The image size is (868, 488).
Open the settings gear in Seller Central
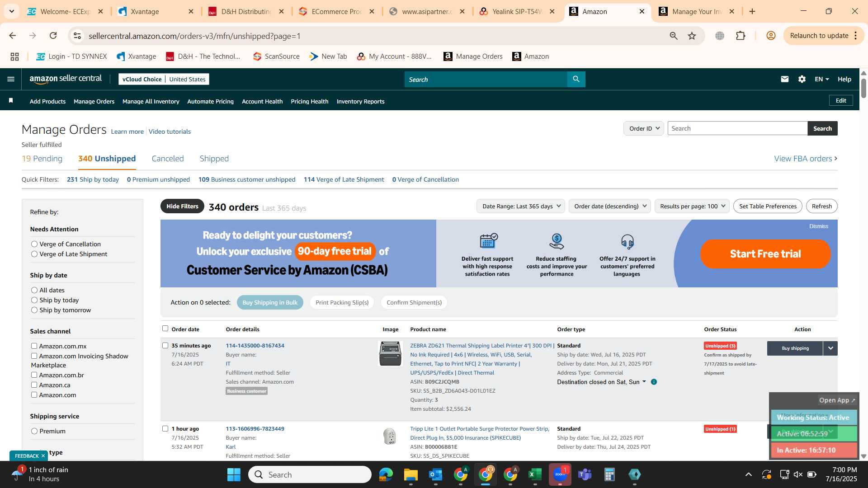[x=802, y=79]
